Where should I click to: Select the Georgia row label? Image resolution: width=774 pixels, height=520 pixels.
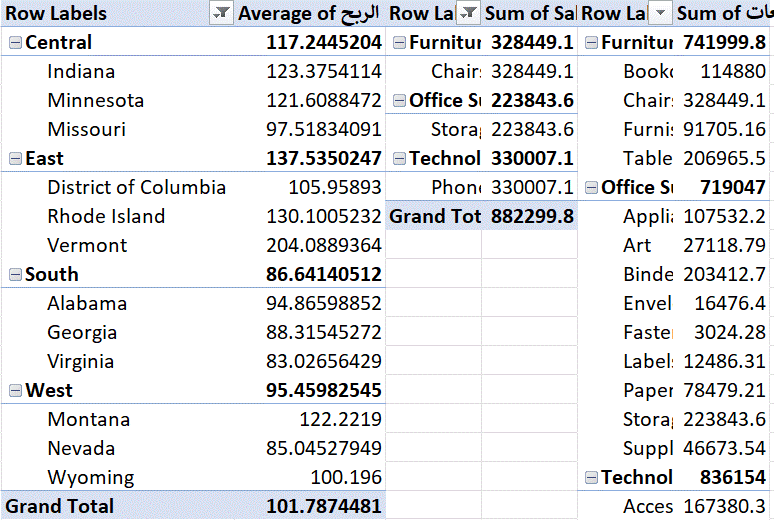pos(82,333)
